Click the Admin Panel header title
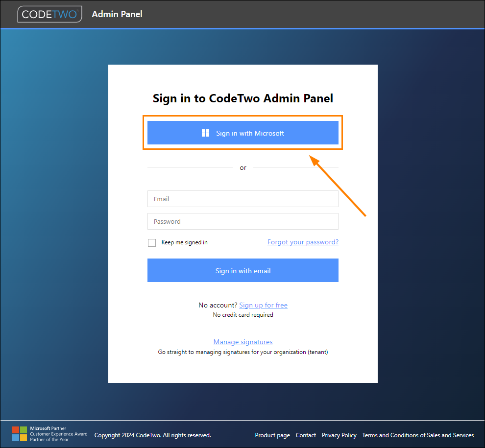Image resolution: width=485 pixels, height=448 pixels. coord(117,14)
